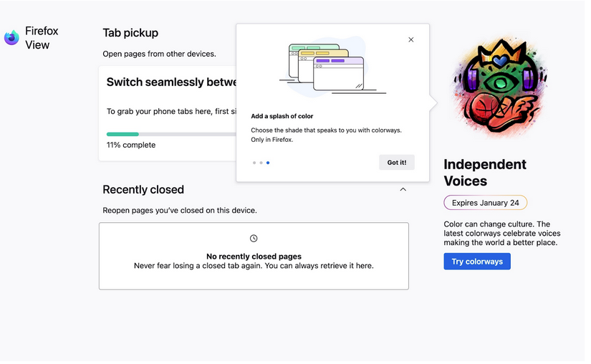Click the Try colorways button

pyautogui.click(x=477, y=262)
